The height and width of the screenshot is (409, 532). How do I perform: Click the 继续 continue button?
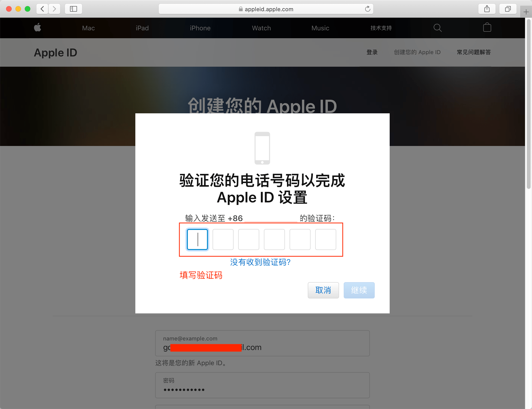pos(359,290)
